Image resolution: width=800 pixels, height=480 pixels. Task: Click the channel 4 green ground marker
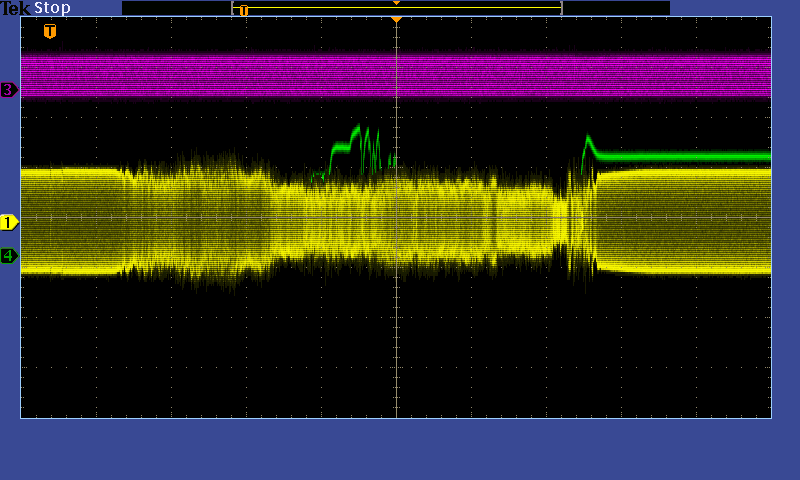pos(9,256)
